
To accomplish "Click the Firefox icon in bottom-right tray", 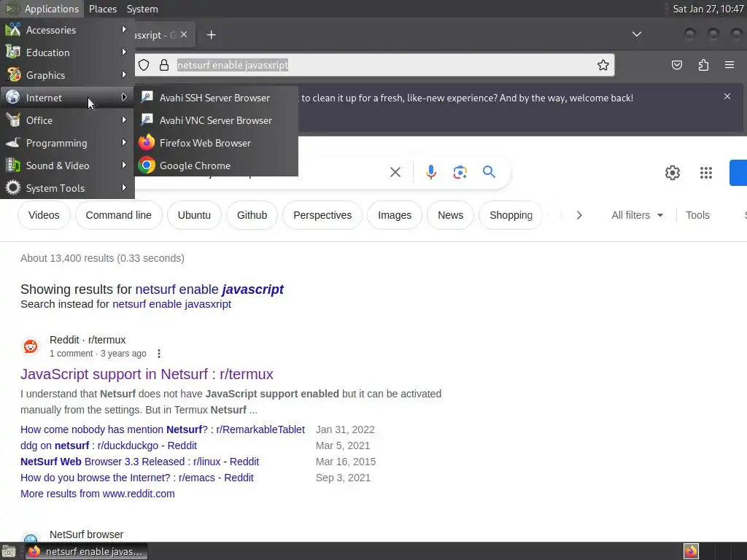I will click(691, 551).
